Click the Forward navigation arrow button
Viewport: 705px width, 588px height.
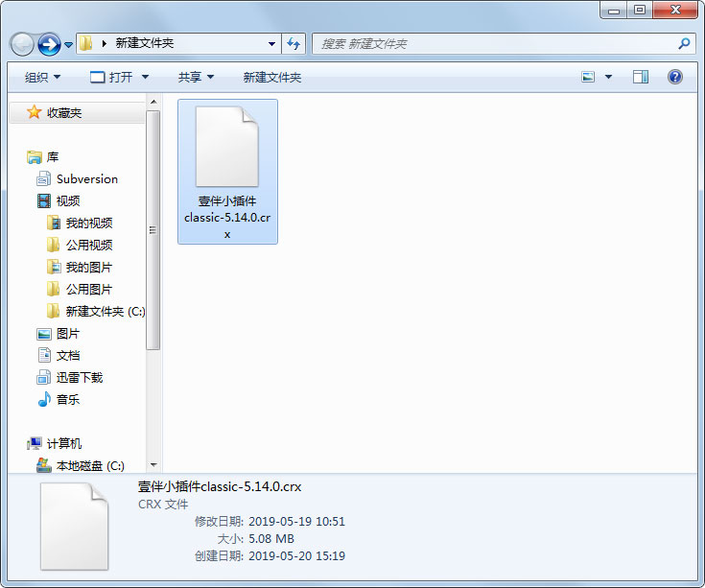click(50, 44)
